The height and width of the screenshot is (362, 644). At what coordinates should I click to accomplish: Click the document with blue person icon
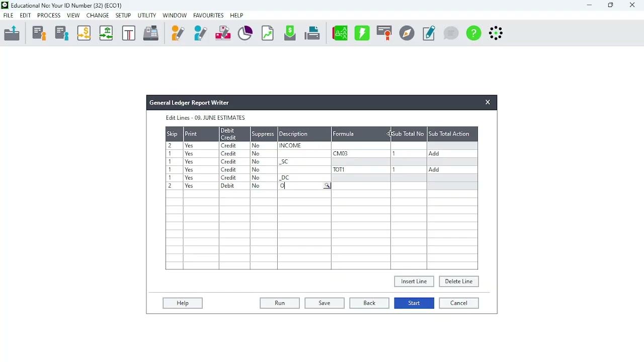[x=62, y=34]
